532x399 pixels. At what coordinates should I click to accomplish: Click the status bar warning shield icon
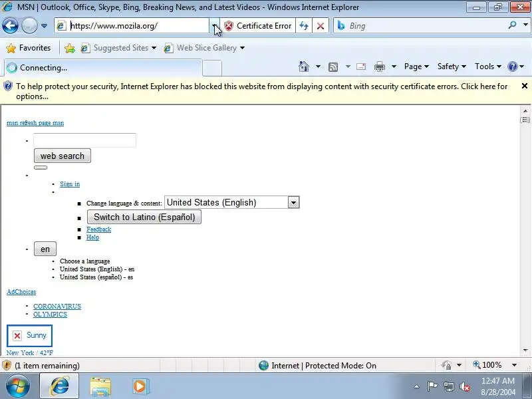7,365
